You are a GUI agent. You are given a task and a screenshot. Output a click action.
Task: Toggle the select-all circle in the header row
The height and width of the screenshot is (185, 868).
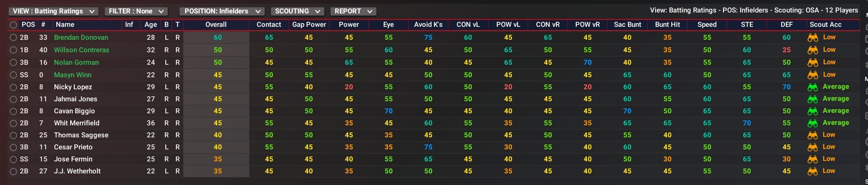point(13,25)
